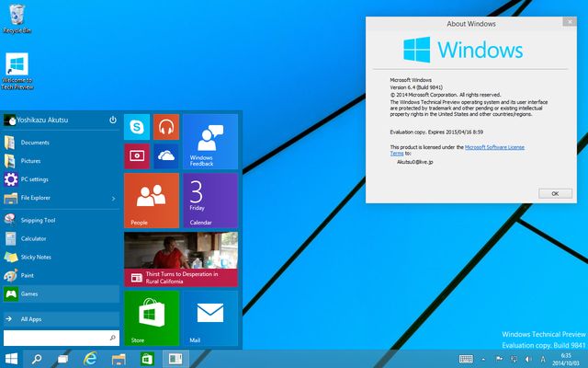Viewport: 588px width, 368px height.
Task: Click the Windows Start button on taskbar
Action: click(x=11, y=359)
